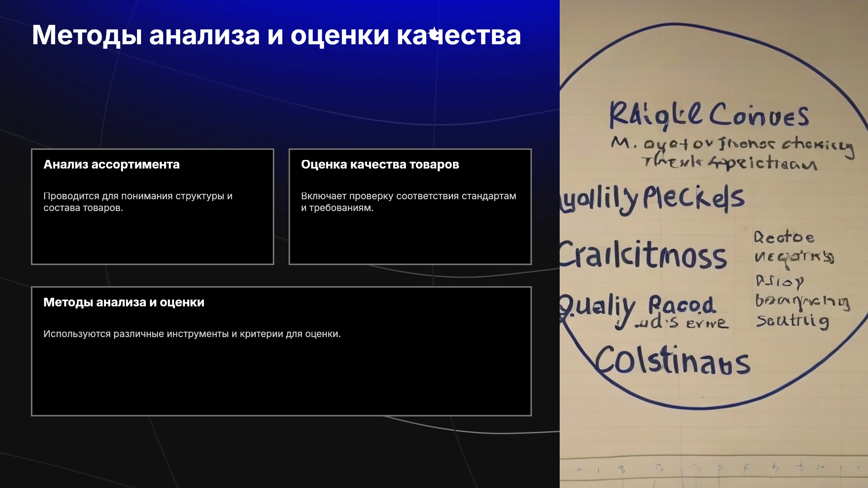The width and height of the screenshot is (868, 488).
Task: Select the "Оценка качества товаров" card box
Action: pyautogui.click(x=410, y=206)
